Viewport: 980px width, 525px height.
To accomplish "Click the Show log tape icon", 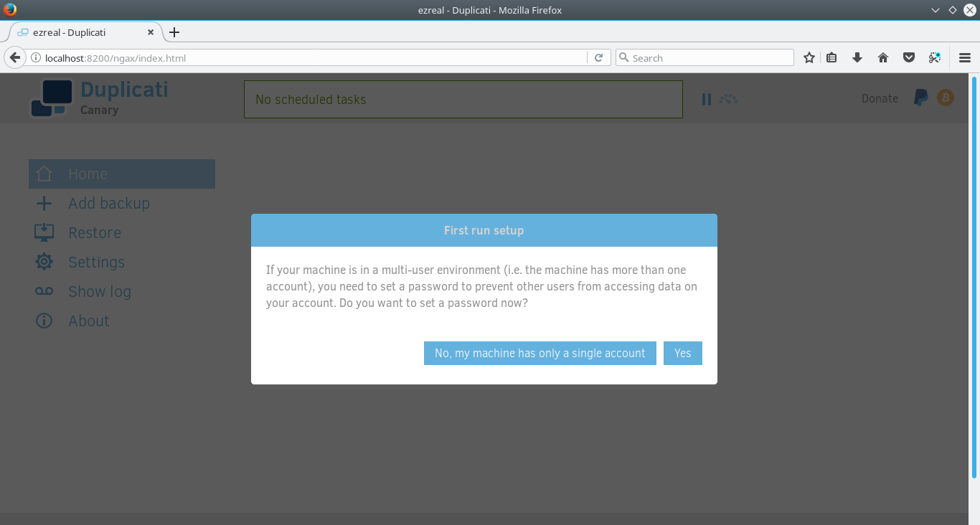I will click(x=44, y=291).
